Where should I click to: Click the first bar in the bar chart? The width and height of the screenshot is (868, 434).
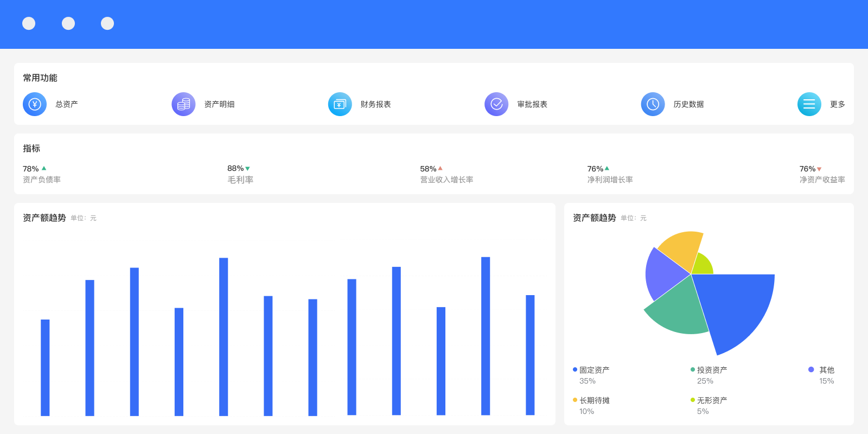(45, 368)
